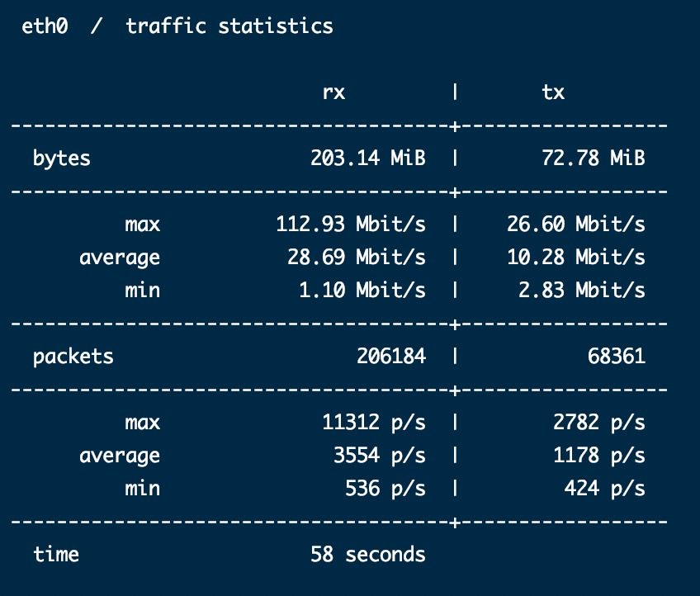
Task: Click the eth0 traffic statistics title
Action: pyautogui.click(x=177, y=26)
